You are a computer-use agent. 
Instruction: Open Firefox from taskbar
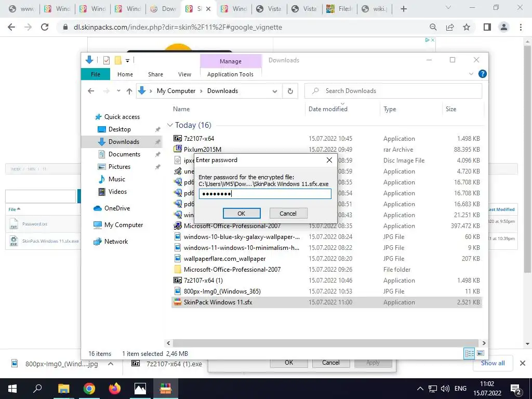coord(115,389)
